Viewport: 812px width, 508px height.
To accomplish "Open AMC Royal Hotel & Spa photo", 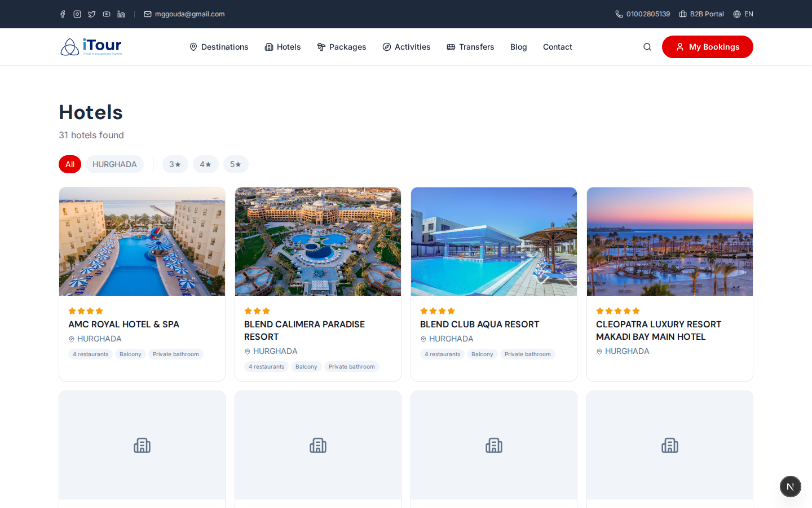I will click(x=142, y=242).
